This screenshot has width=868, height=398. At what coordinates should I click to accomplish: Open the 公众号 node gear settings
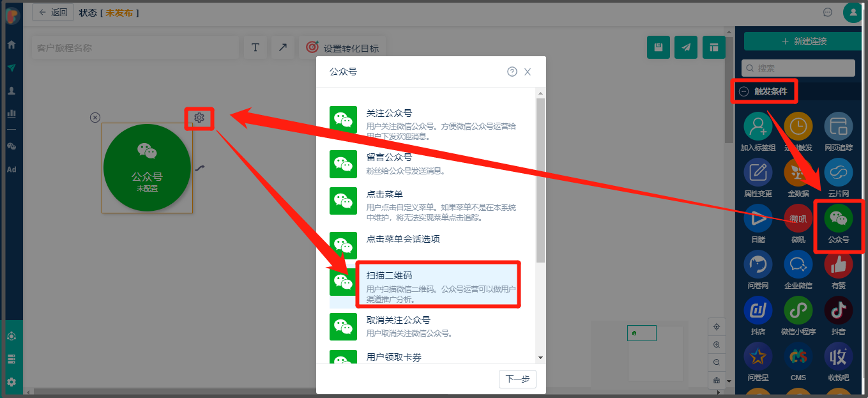(199, 118)
